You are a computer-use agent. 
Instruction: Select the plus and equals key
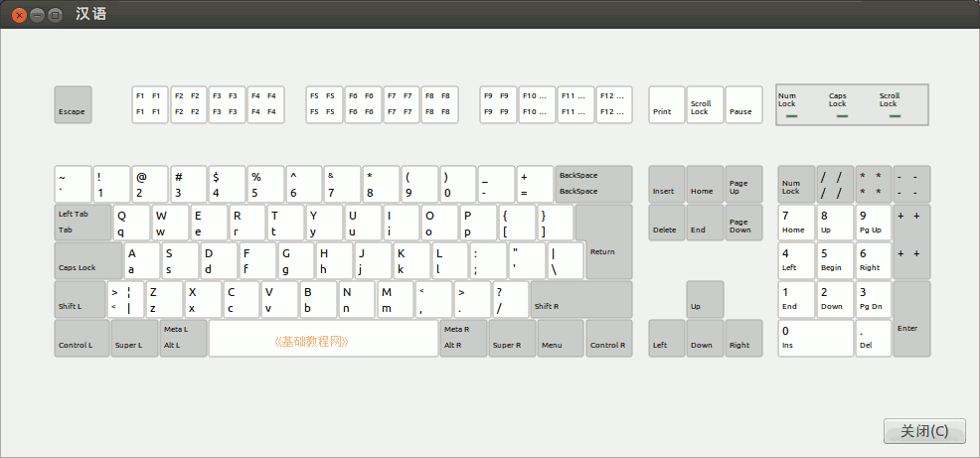(x=535, y=185)
